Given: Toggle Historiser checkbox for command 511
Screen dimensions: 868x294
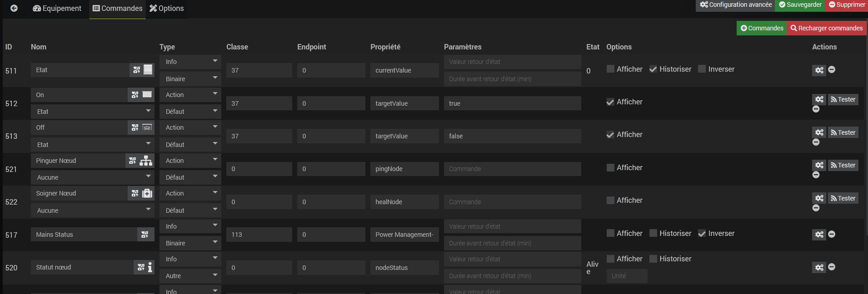Looking at the screenshot, I should click(653, 69).
